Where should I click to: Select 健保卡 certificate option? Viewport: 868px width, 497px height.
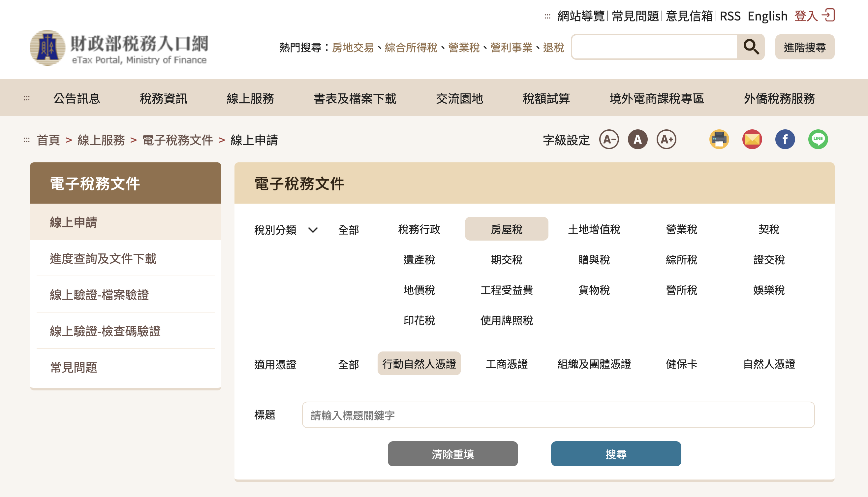coord(681,364)
